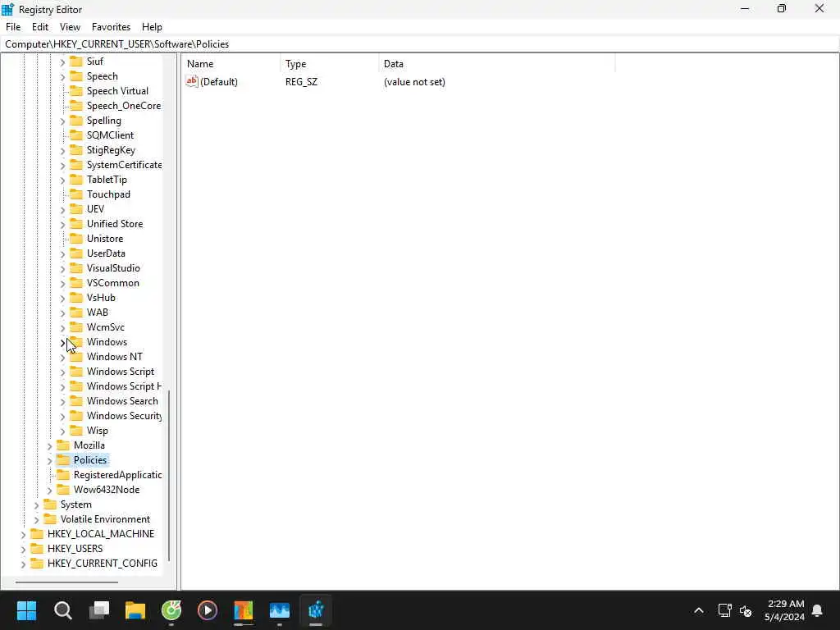Click the System key folder icon
This screenshot has width=840, height=630.
[x=50, y=504]
